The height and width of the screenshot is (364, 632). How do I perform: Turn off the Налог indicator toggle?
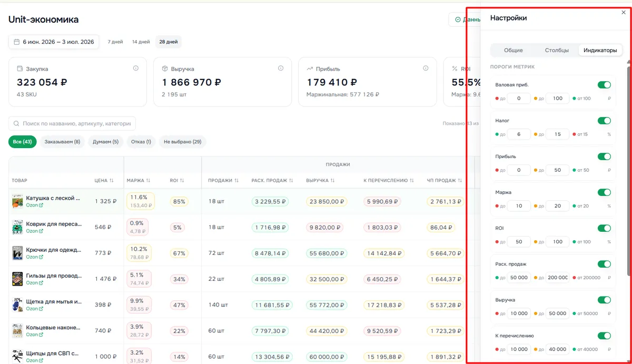(604, 121)
